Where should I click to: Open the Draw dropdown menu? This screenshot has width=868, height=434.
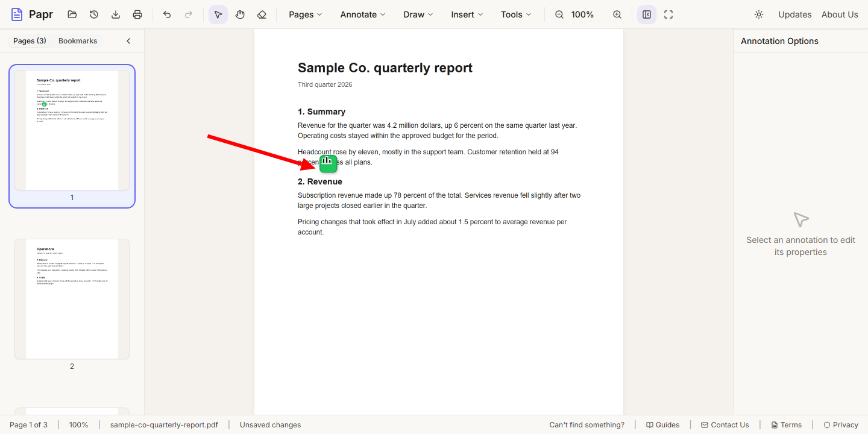(418, 14)
